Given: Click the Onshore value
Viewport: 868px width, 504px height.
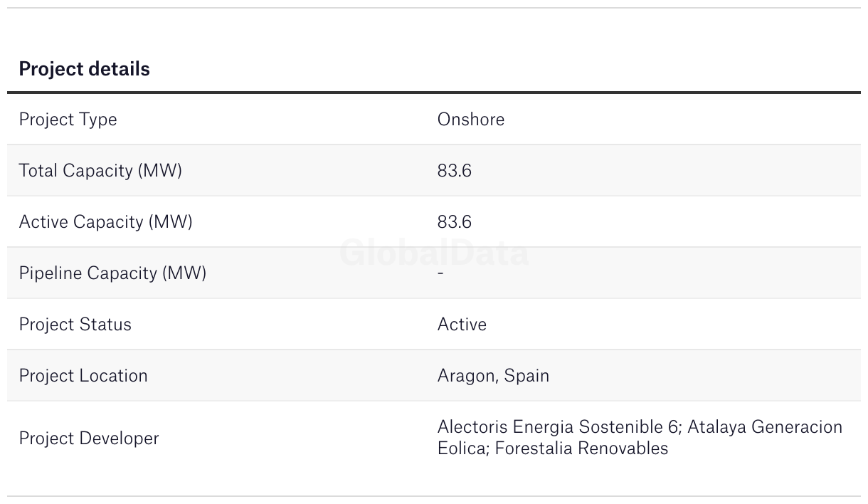Looking at the screenshot, I should (471, 119).
